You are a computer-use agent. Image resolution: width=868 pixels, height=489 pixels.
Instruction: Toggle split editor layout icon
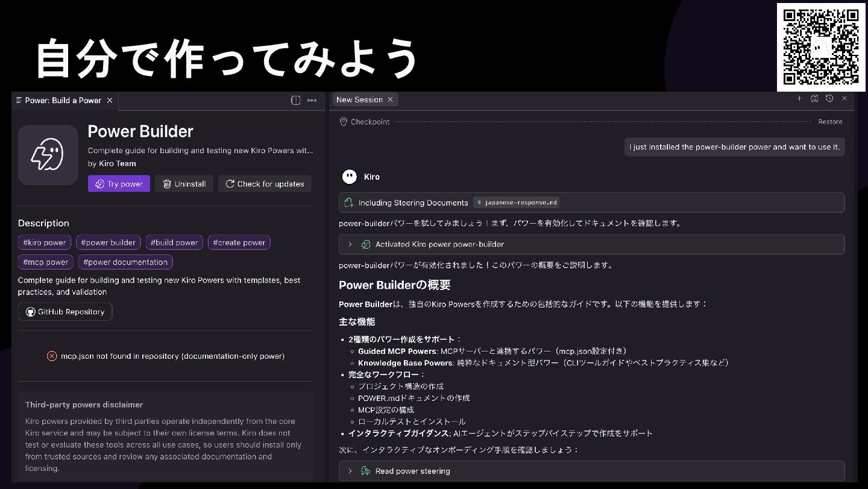pyautogui.click(x=295, y=100)
